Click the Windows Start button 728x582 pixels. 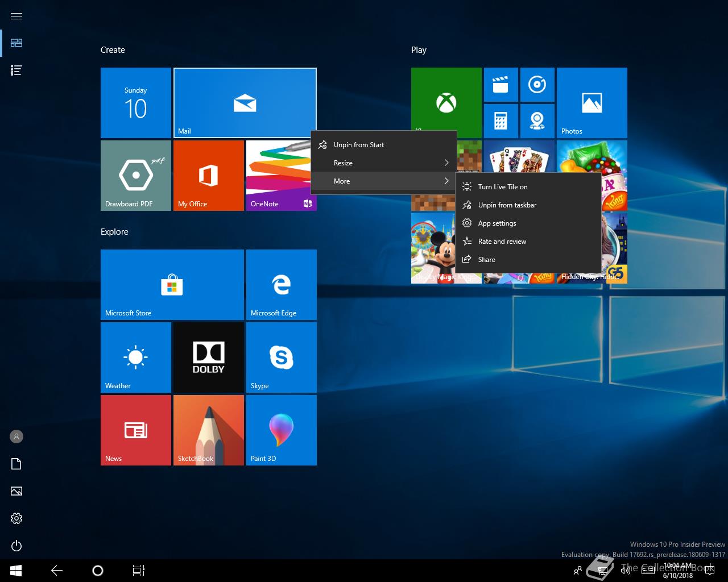pos(16,571)
